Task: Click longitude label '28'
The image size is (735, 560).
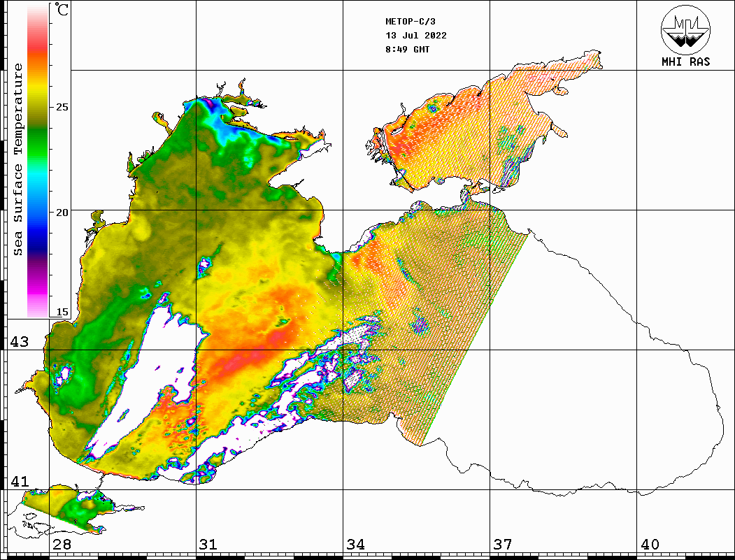Action: tap(62, 545)
